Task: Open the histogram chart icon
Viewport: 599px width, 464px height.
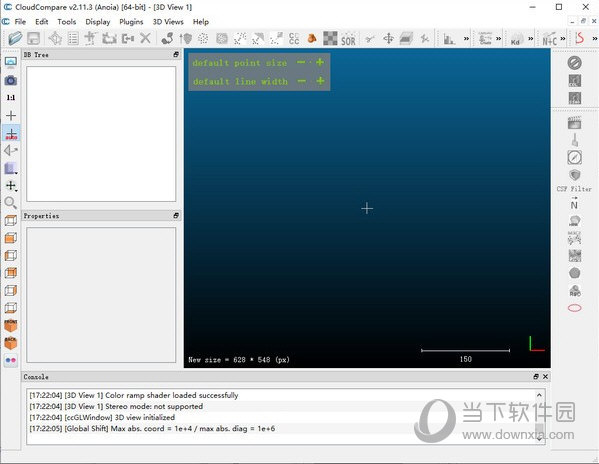Action: (x=449, y=39)
